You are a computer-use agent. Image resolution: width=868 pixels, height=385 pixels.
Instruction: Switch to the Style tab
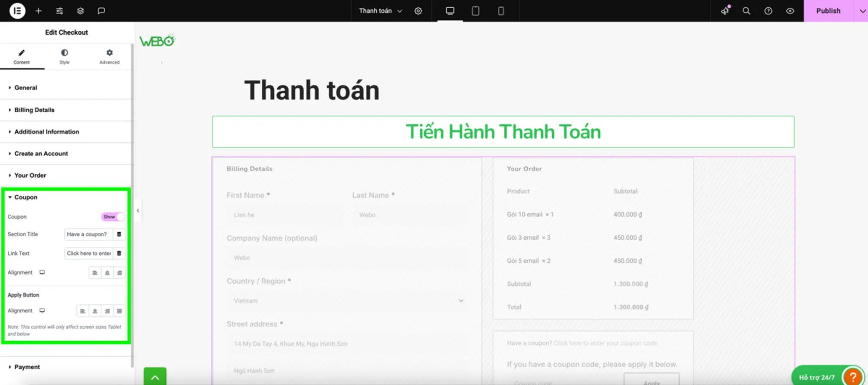click(x=64, y=57)
